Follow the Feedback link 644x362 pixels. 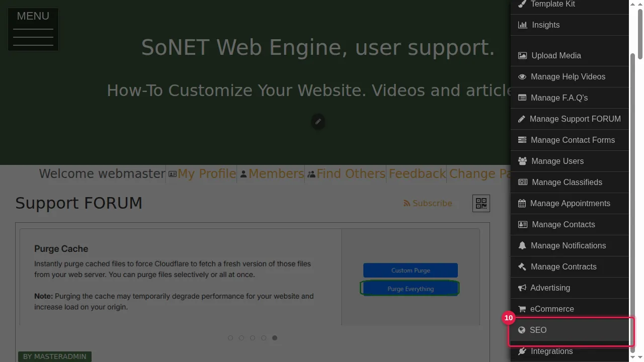418,174
